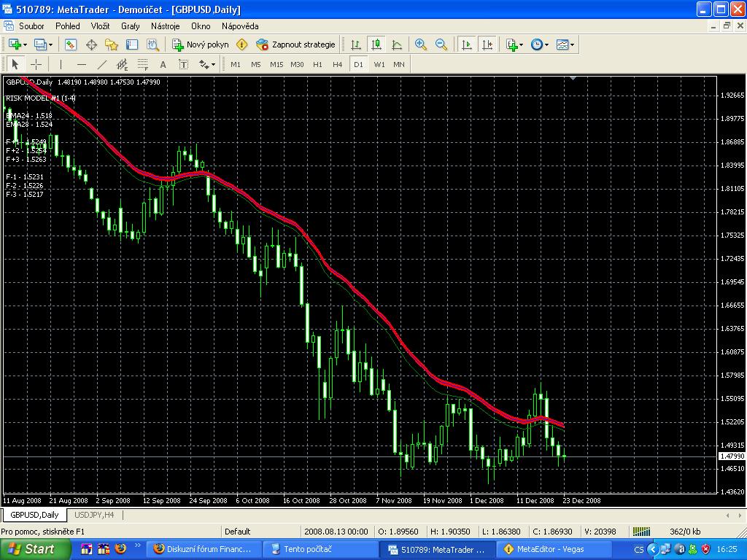This screenshot has width=747, height=560.
Task: Switch to Tento počítač taskbar window
Action: coord(321,549)
